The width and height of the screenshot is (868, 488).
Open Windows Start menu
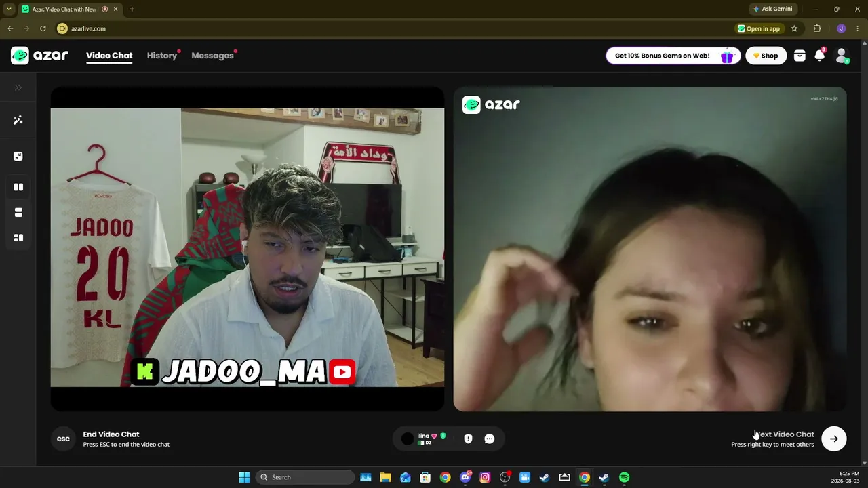pos(244,477)
